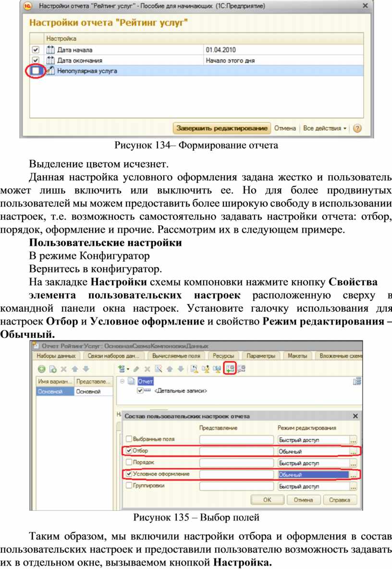Close the Состав пользовательских настроек dialog

click(x=355, y=416)
